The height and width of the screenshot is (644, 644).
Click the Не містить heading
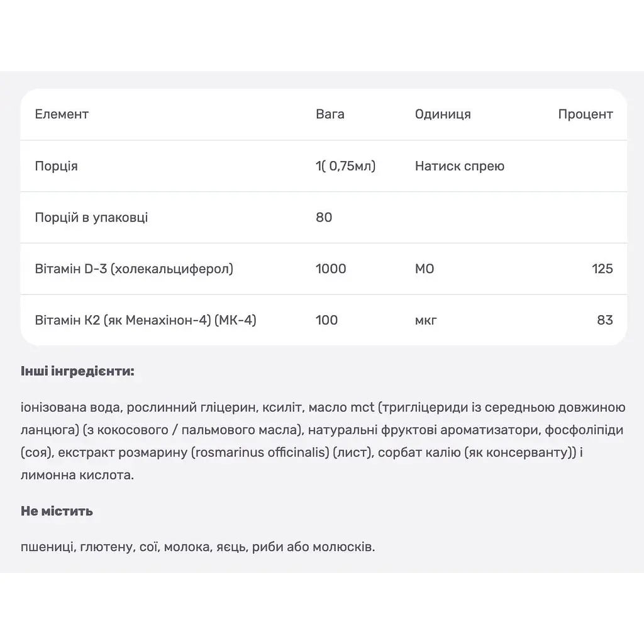pyautogui.click(x=57, y=511)
